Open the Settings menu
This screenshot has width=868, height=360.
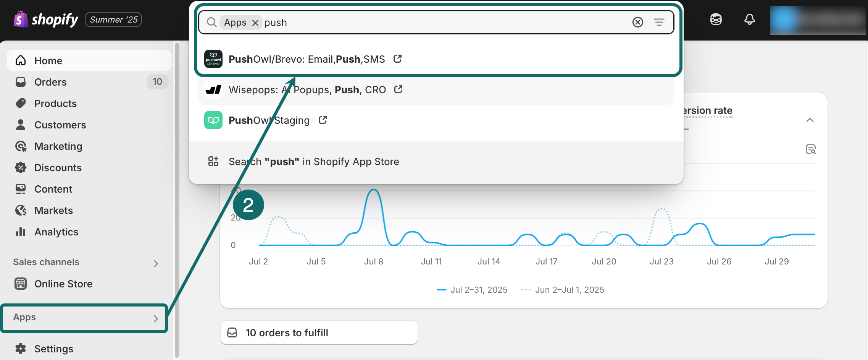53,348
